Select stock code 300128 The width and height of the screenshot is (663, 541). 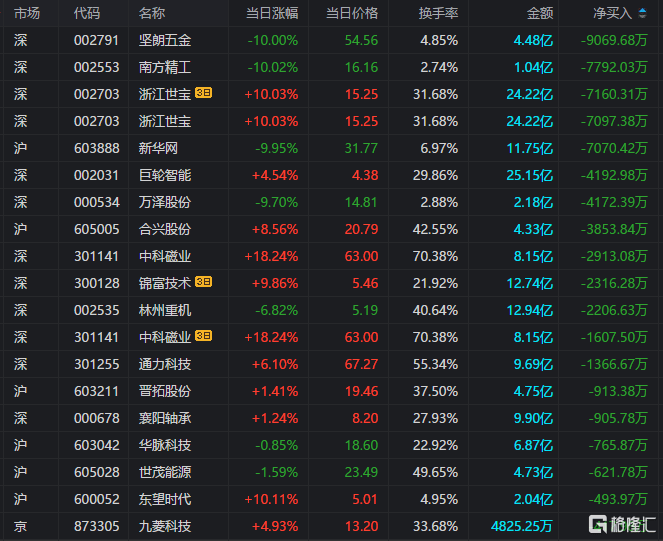97,283
